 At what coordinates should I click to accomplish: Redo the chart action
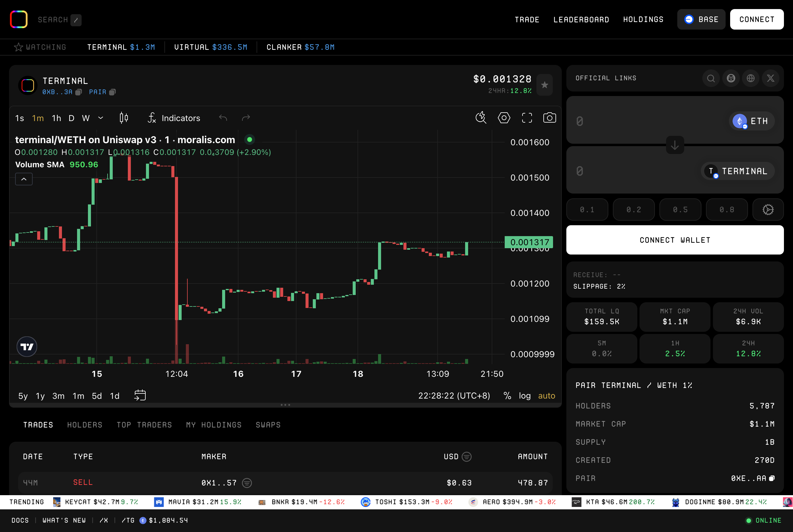pos(246,118)
